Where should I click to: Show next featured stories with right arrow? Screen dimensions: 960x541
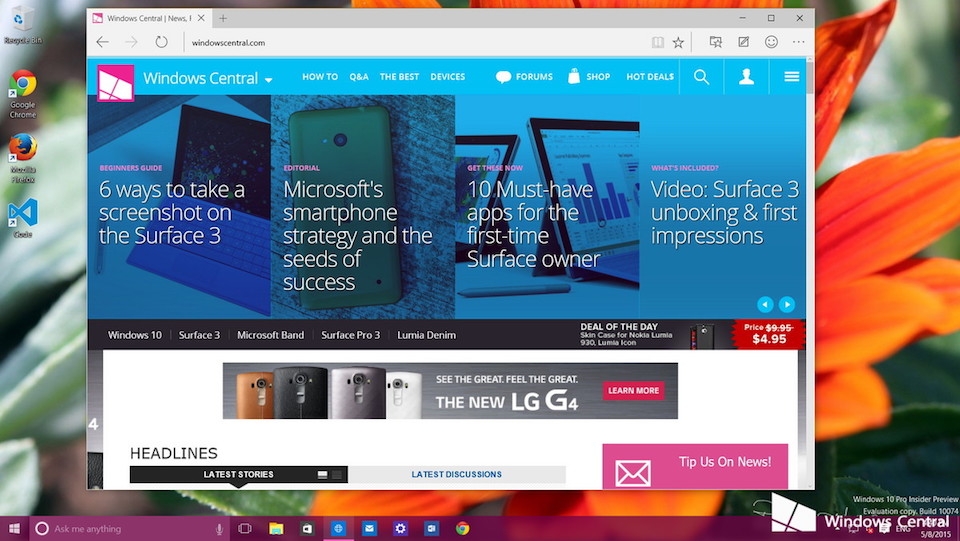pos(787,304)
